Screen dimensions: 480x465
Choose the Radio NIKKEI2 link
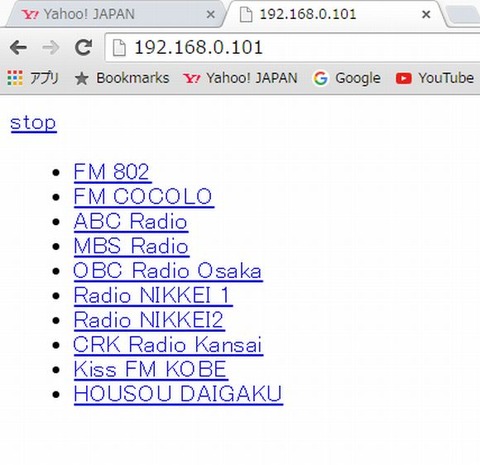pyautogui.click(x=149, y=320)
